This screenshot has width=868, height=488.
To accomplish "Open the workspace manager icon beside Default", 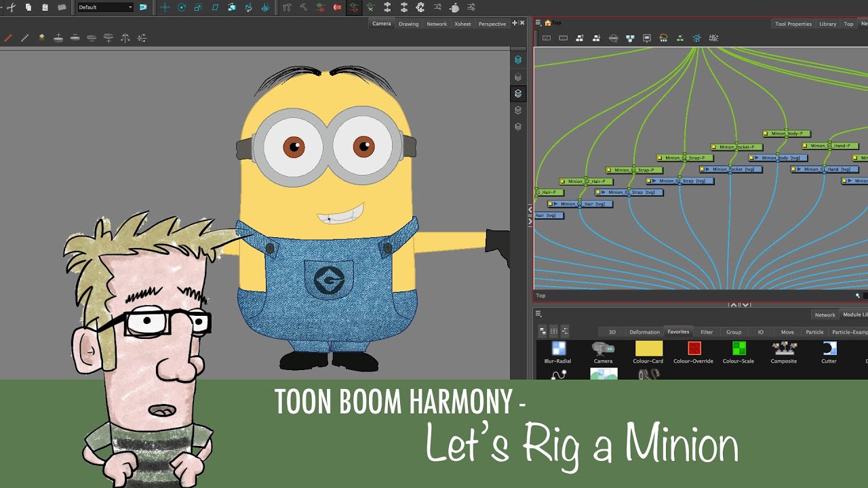I will point(143,7).
